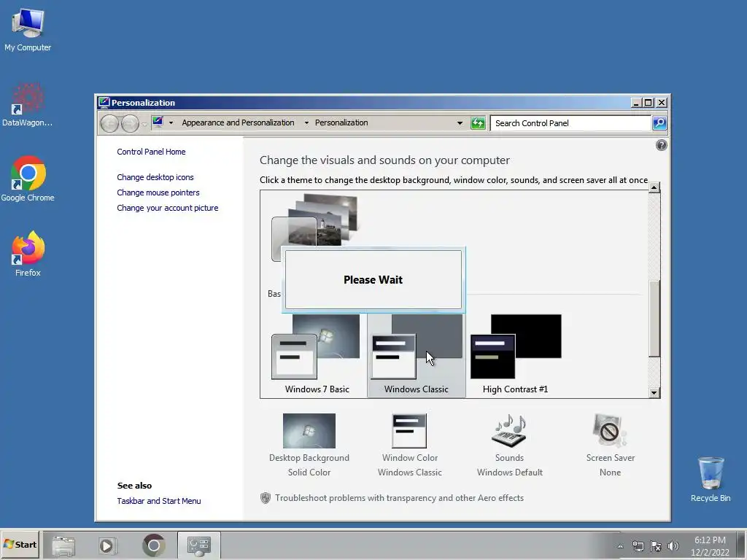The height and width of the screenshot is (560, 747).
Task: Click the Action Center flag icon
Action: 656,546
